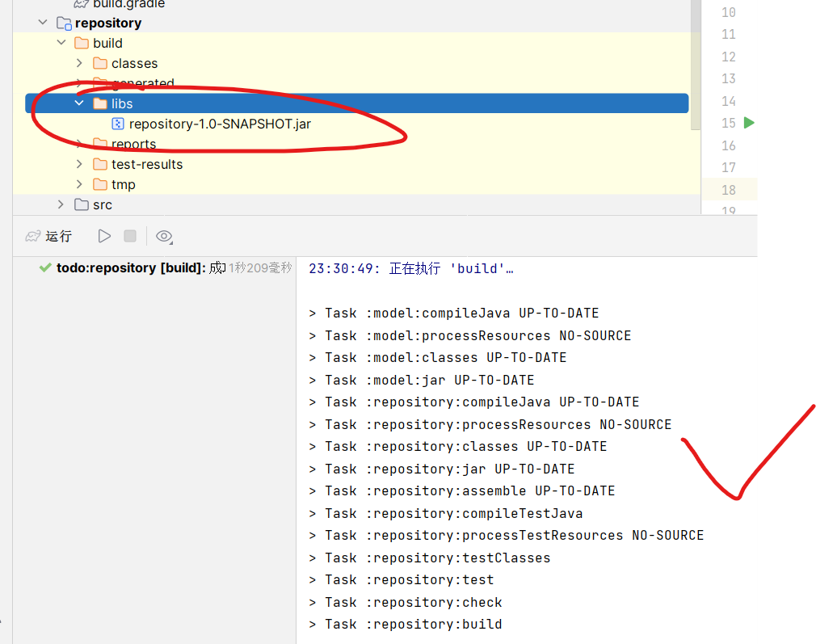Click the "正在执行 'build'" log line
Image resolution: width=816 pixels, height=644 pixels.
tap(411, 268)
